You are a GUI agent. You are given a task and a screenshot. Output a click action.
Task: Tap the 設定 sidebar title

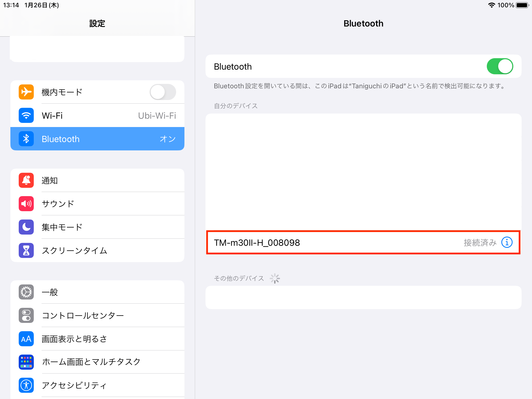coord(97,23)
